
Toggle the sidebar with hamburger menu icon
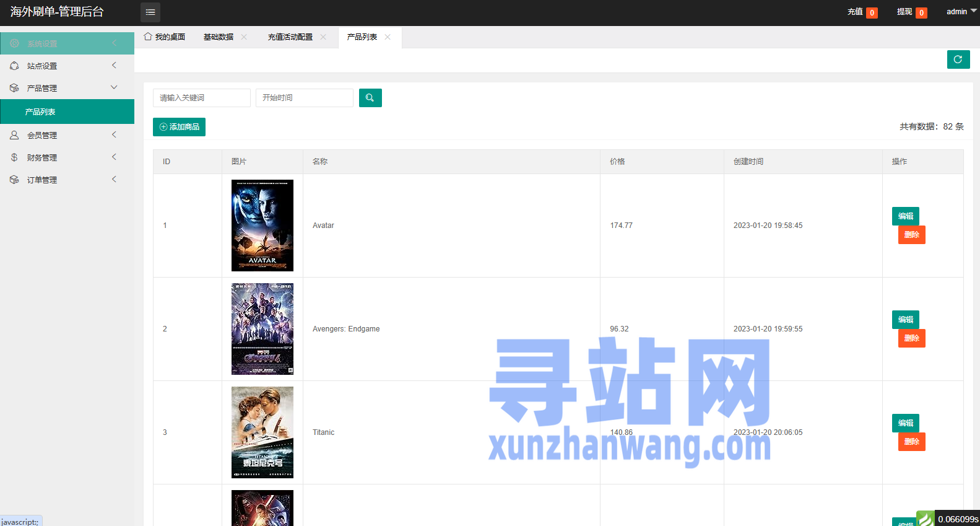(150, 12)
